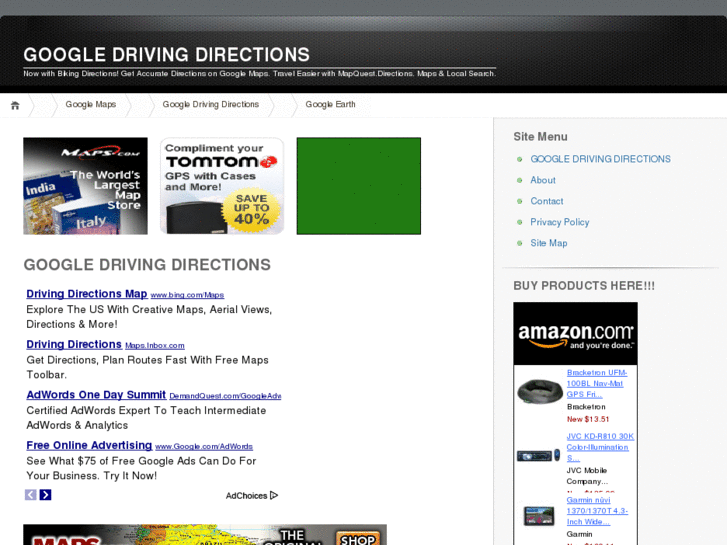Open AdWords One Day Summit ad link
Screen dimensions: 727x545
tap(96, 395)
